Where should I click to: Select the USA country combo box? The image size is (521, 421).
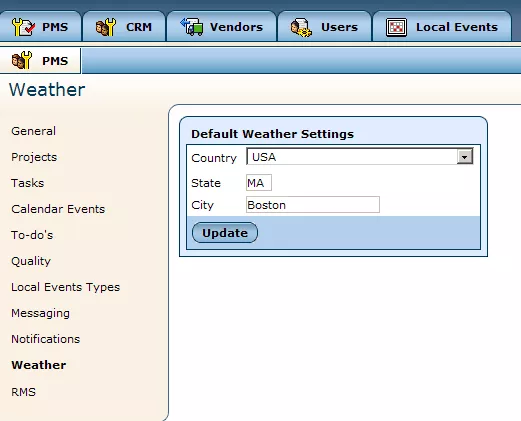coord(360,156)
